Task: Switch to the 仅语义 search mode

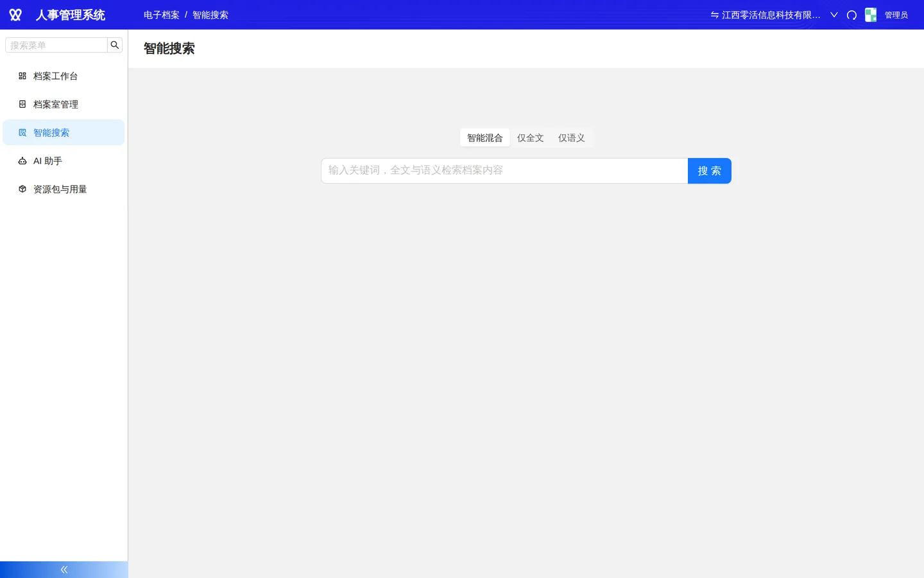Action: click(x=572, y=137)
